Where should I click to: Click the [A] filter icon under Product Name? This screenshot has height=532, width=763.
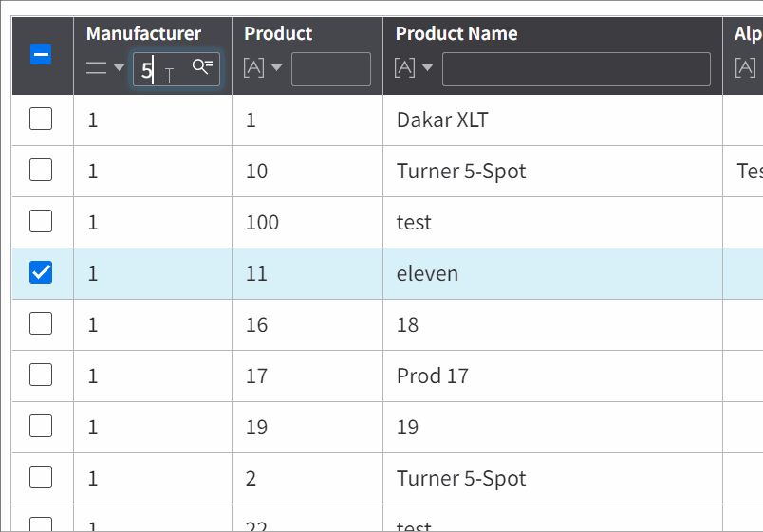405,67
